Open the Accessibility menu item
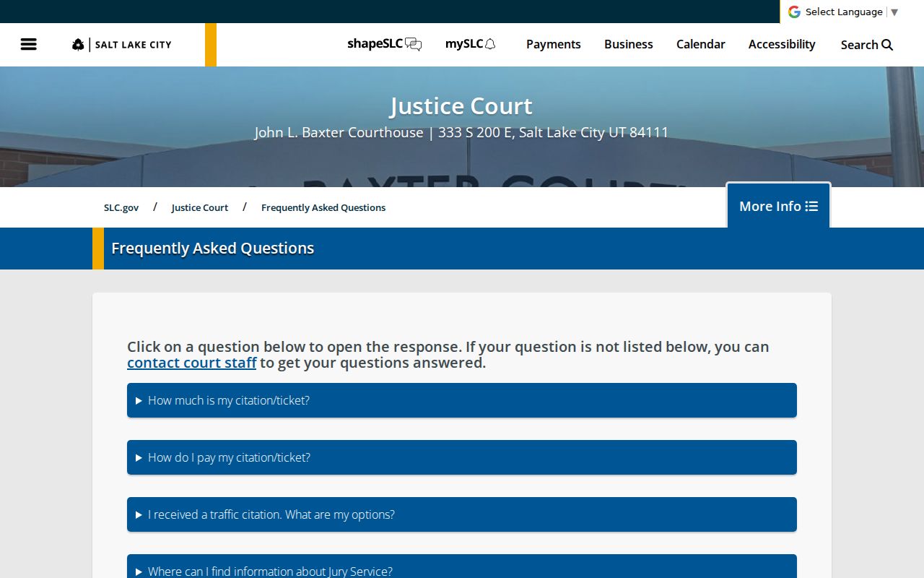Viewport: 924px width, 578px height. [782, 44]
